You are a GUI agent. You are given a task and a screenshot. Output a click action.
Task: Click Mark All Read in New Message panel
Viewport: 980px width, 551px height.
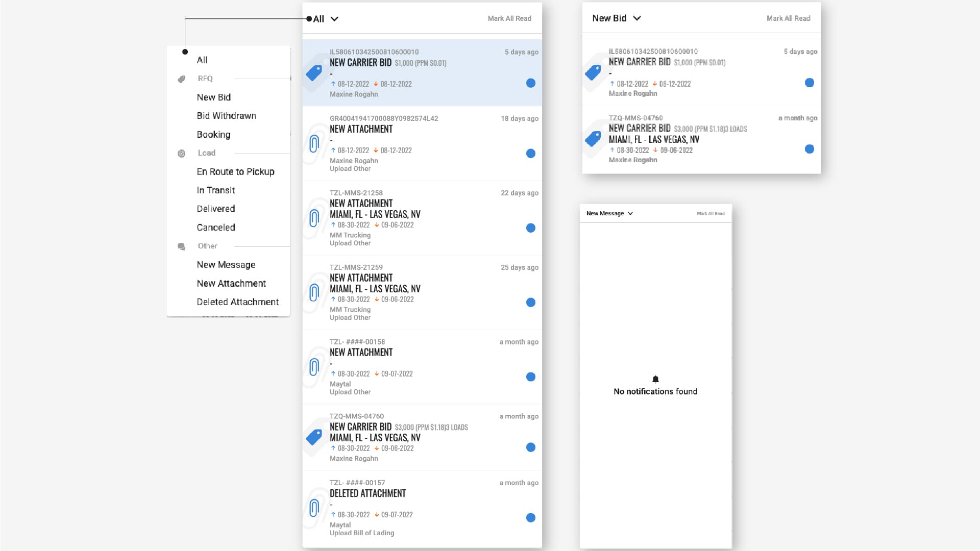[x=710, y=213]
